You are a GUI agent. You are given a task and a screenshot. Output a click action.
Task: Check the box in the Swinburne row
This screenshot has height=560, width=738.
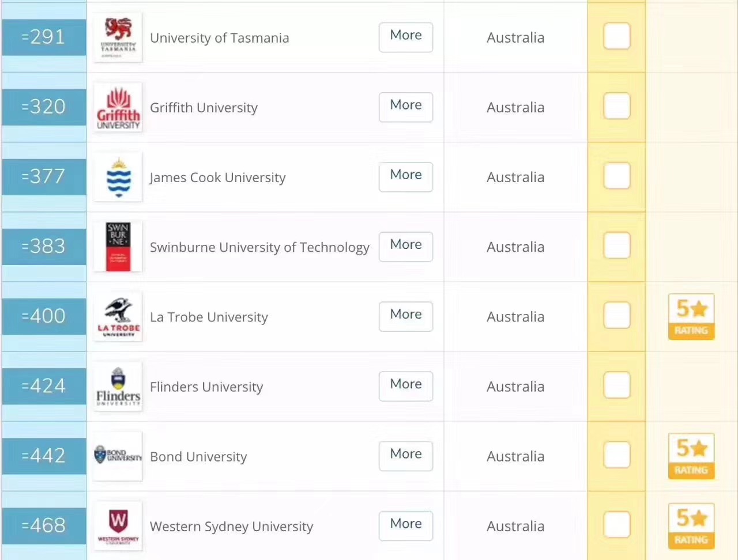point(616,246)
